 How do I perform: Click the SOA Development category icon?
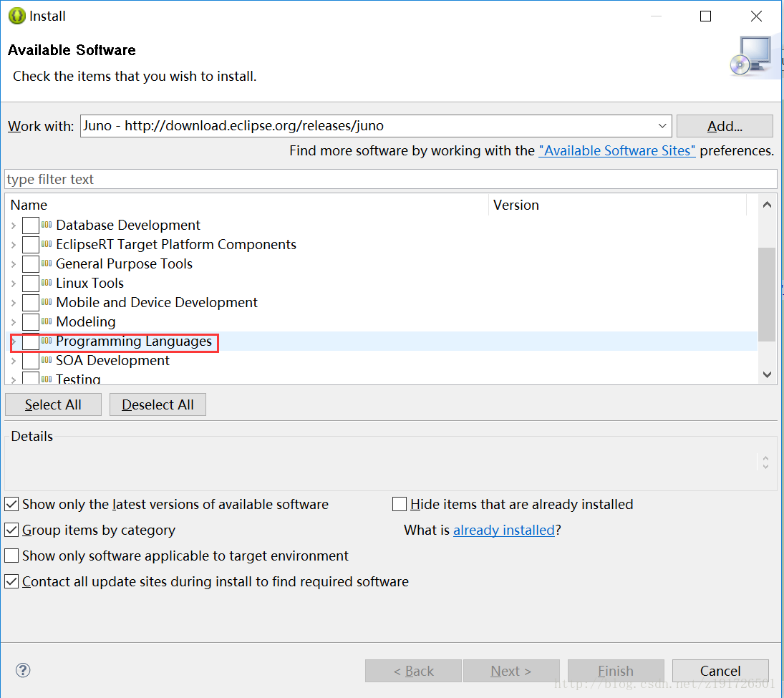(x=47, y=361)
